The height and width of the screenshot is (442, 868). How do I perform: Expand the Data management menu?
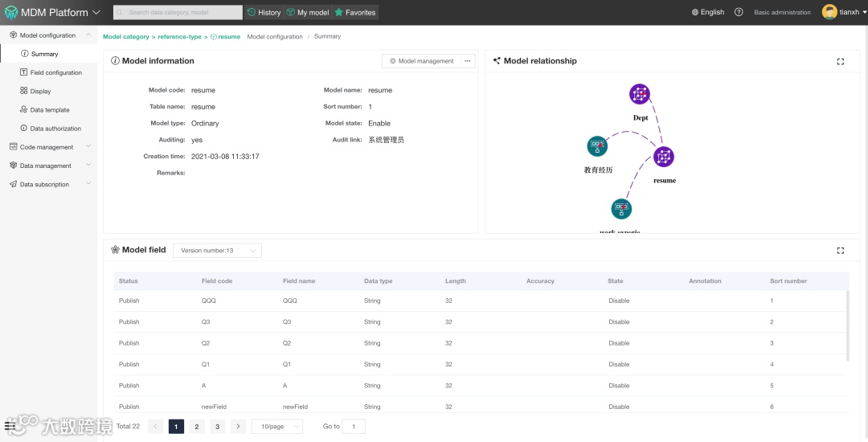[x=49, y=166]
